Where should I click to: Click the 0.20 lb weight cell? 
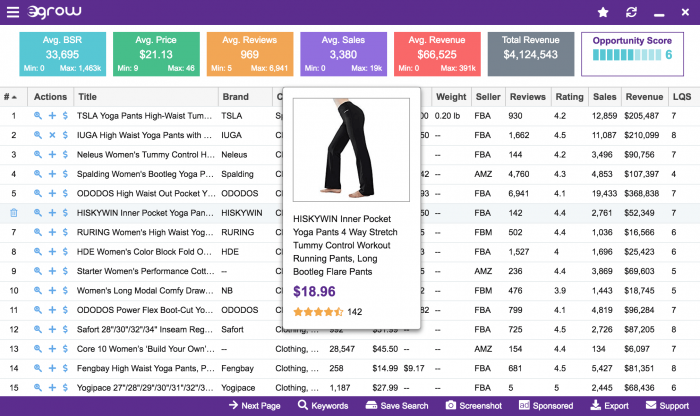click(x=447, y=116)
